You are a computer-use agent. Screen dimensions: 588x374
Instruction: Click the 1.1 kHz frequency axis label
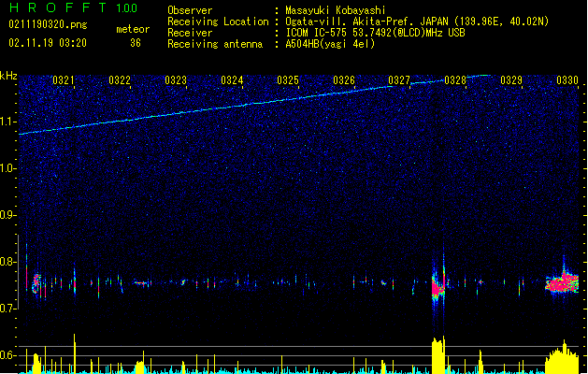tap(8, 122)
